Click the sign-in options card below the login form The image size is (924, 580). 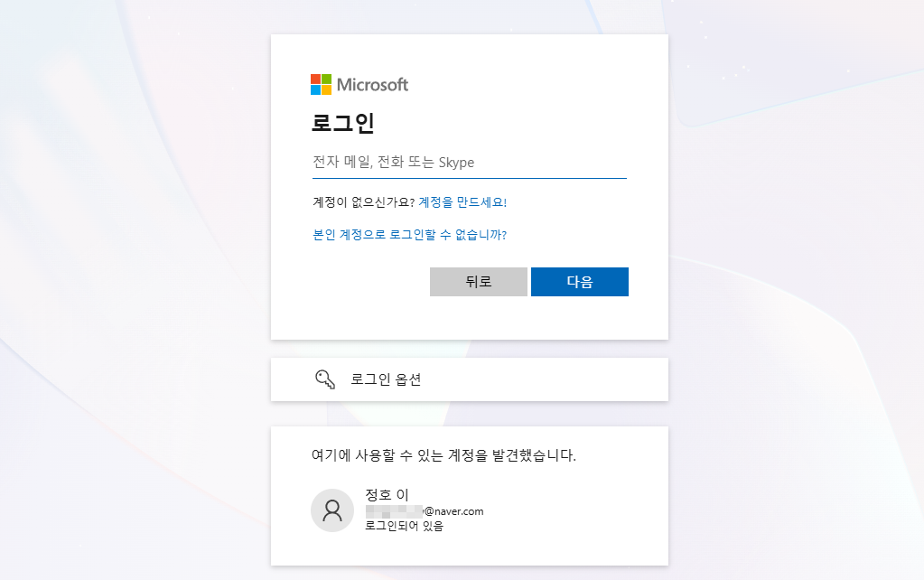click(469, 379)
